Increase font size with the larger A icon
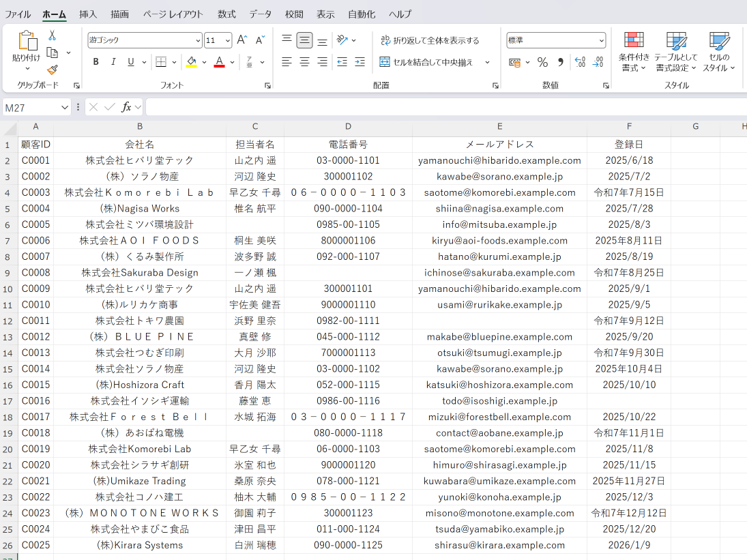 [242, 40]
